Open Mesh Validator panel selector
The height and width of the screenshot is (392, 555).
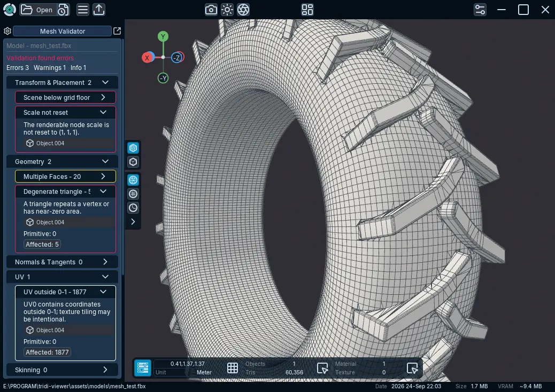pos(63,31)
